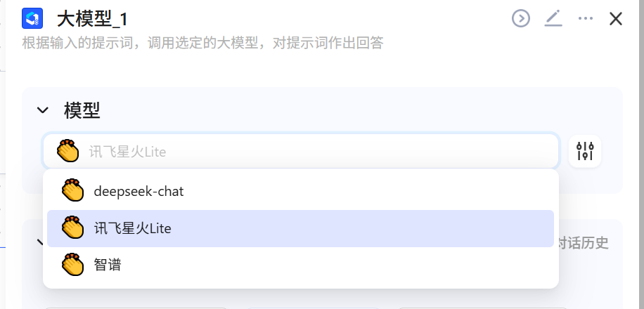
Task: Click the icon beside 智谱 option
Action: pyautogui.click(x=73, y=265)
